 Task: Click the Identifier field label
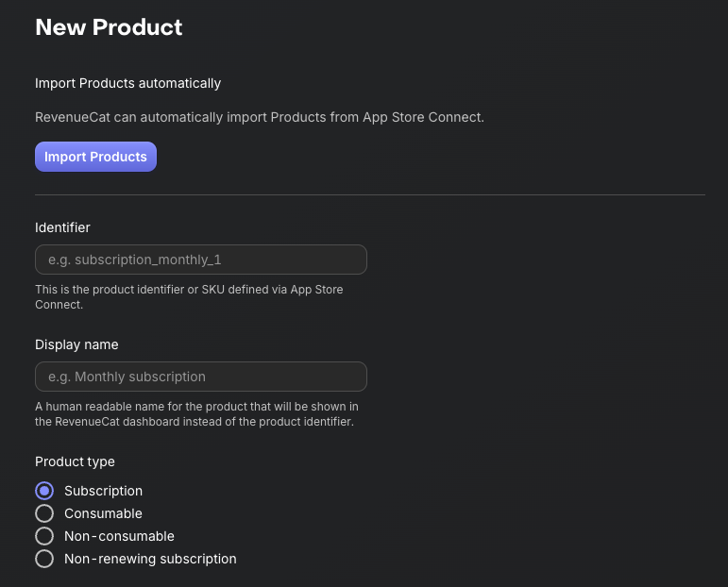(x=62, y=227)
